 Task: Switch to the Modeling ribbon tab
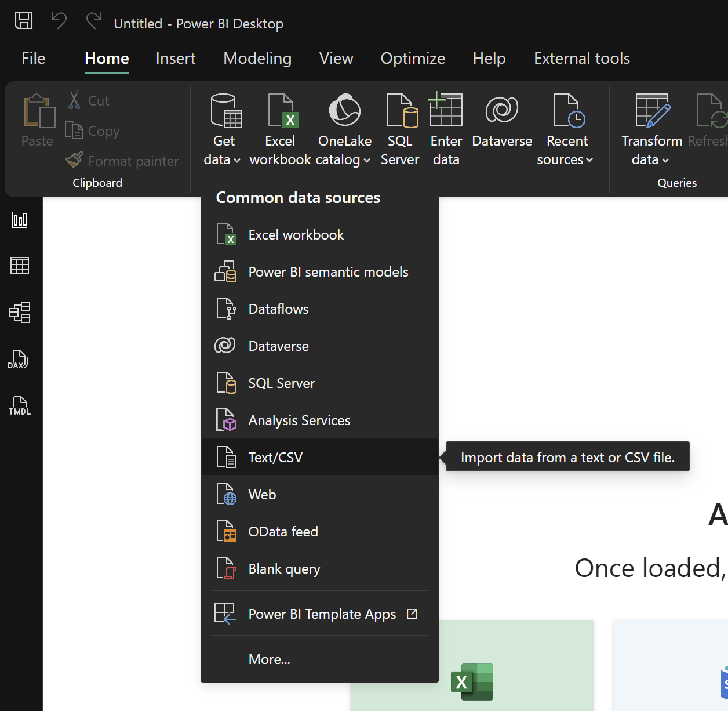pyautogui.click(x=257, y=58)
